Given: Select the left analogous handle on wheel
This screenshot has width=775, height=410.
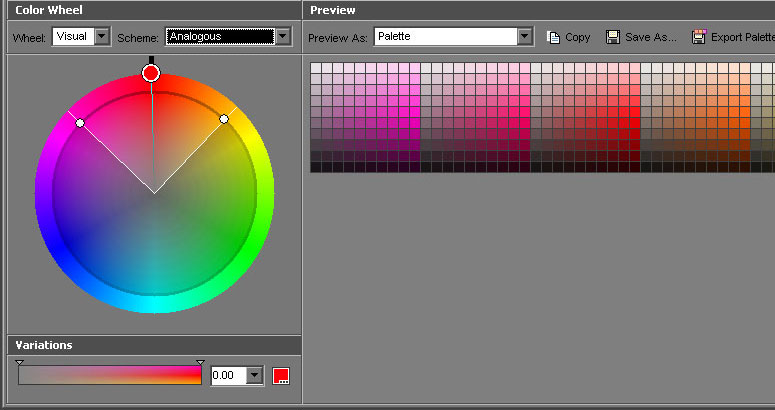Looking at the screenshot, I should tap(80, 123).
